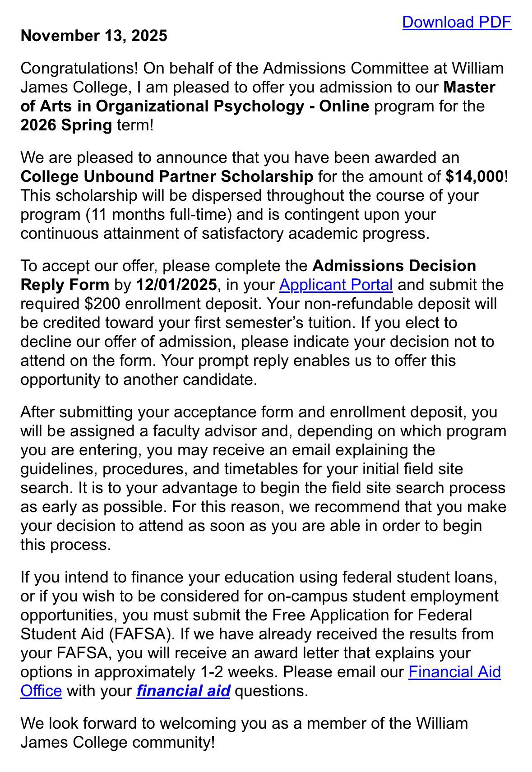Click the bold 2026 Spring term text

pyautogui.click(x=66, y=125)
